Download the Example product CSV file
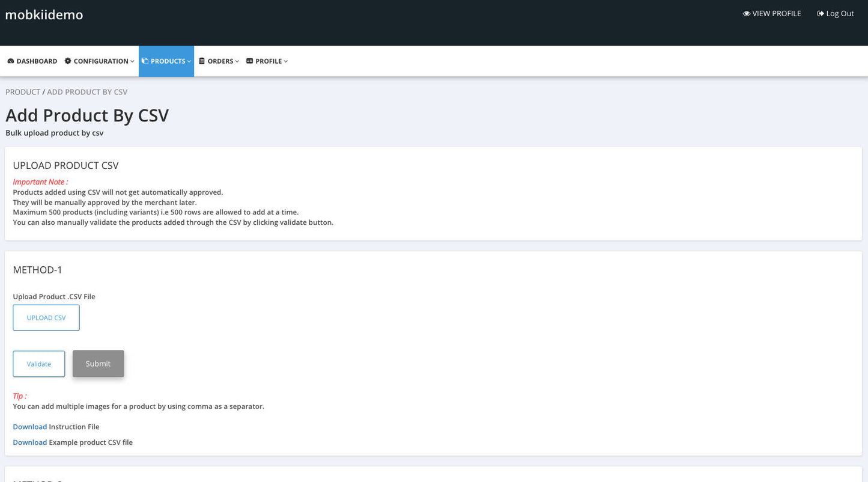 (x=30, y=442)
